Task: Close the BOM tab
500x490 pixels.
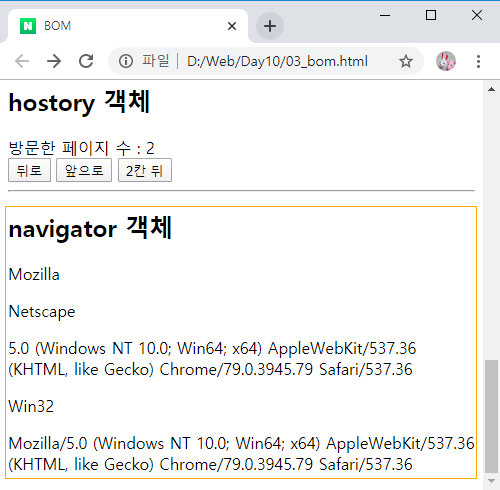Action: coord(232,26)
